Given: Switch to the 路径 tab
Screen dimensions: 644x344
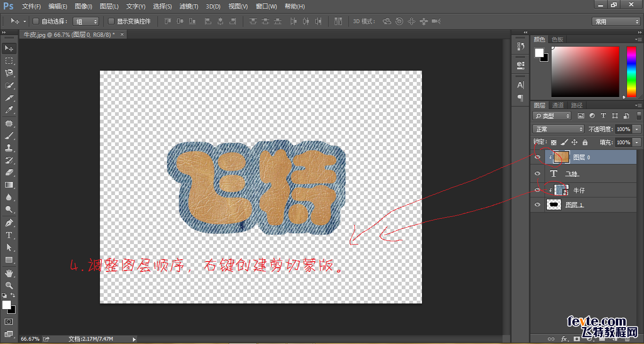Looking at the screenshot, I should (x=577, y=106).
